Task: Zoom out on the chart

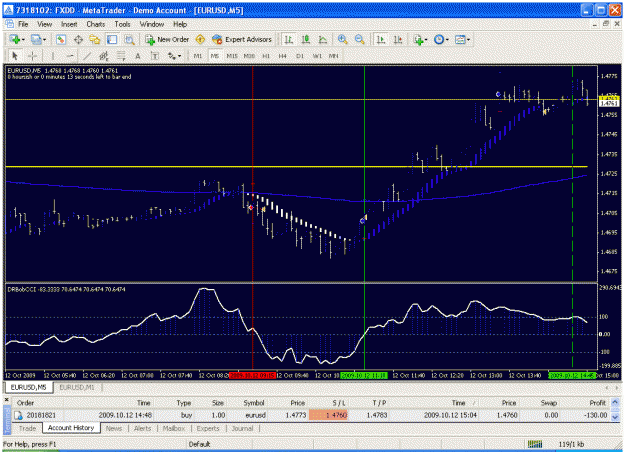Action: click(x=359, y=39)
